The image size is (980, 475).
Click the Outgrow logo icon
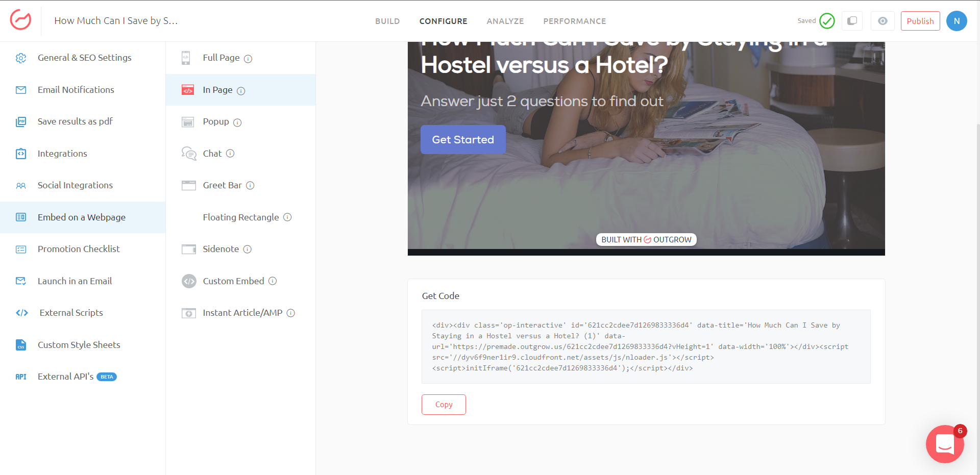click(x=20, y=20)
